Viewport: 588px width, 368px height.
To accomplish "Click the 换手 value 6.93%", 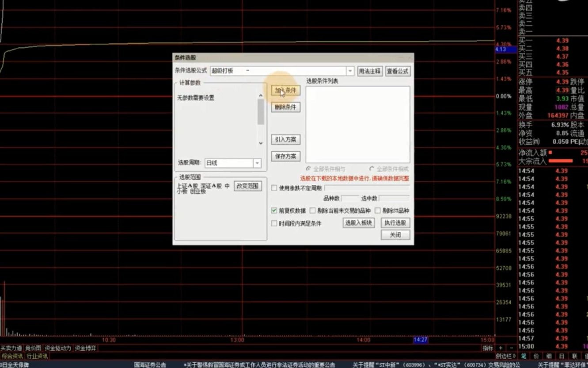I will (x=560, y=125).
